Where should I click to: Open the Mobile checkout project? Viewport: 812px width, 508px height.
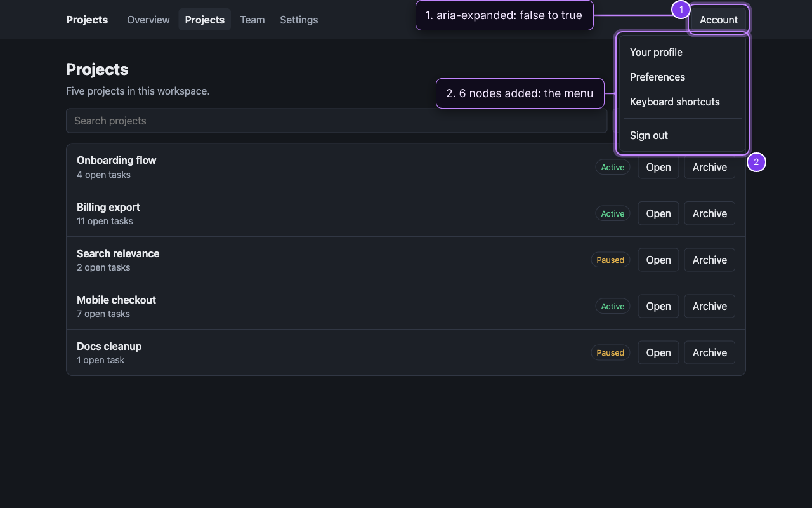(x=658, y=306)
